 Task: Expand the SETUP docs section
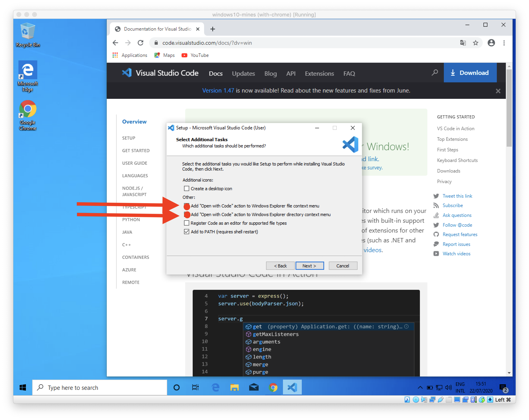129,138
